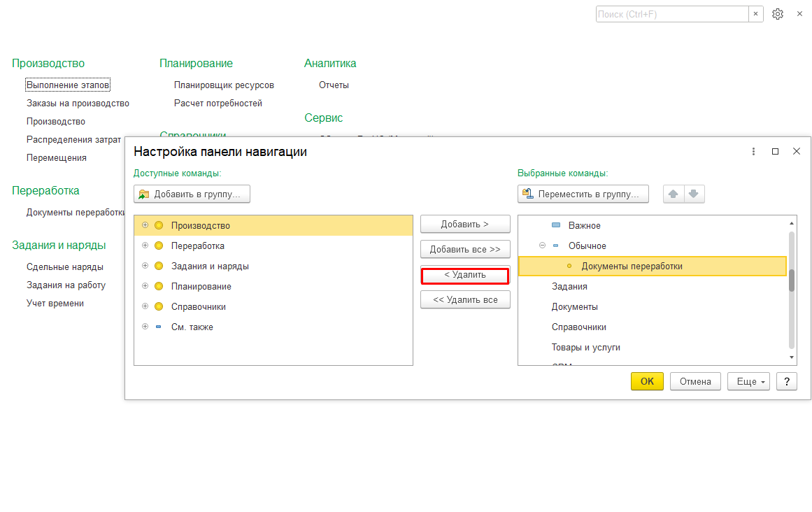Viewport: 812px width, 512px height.
Task: Select Товары и услуги row
Action: pos(653,348)
